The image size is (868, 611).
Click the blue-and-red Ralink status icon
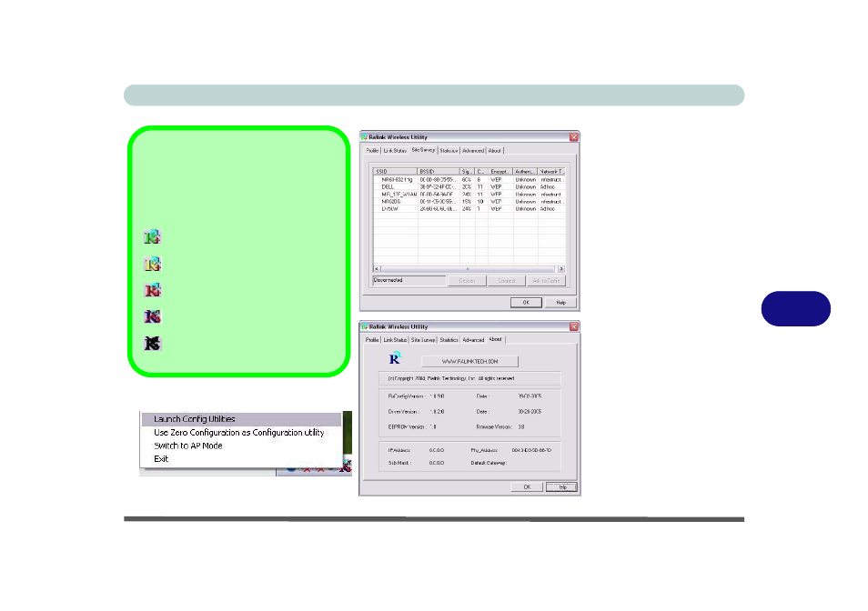(152, 316)
